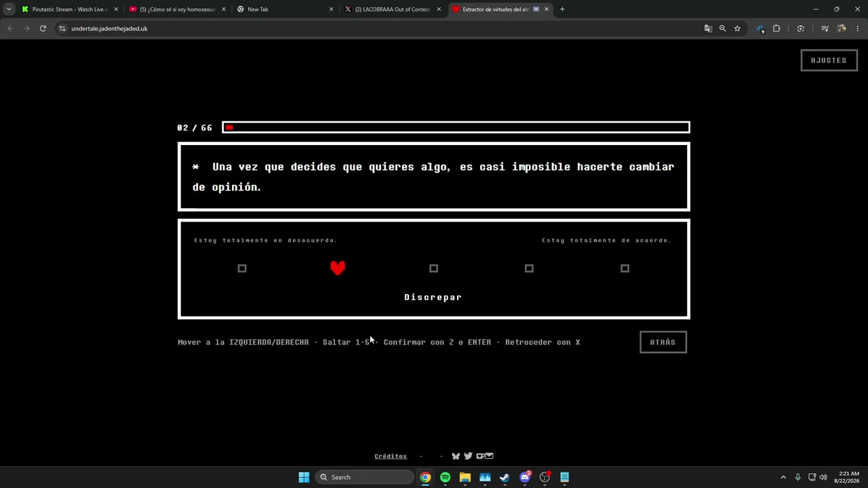Select the neutral middle option box
Screen dimensions: 868x488
click(x=434, y=268)
